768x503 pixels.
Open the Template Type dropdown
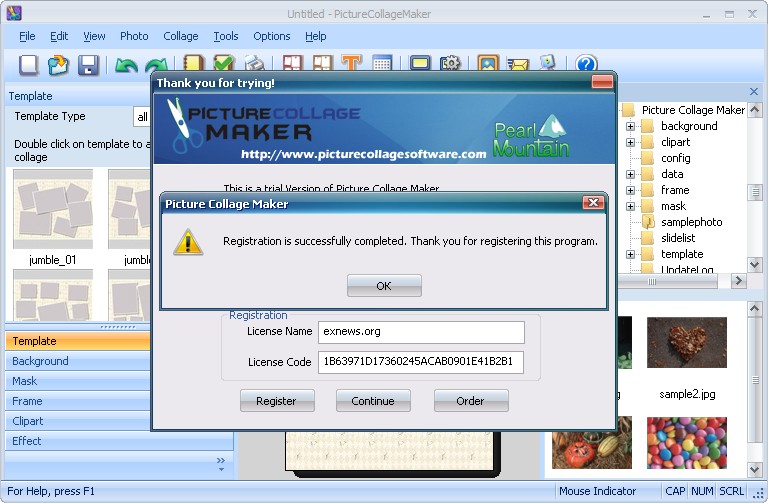(x=142, y=117)
